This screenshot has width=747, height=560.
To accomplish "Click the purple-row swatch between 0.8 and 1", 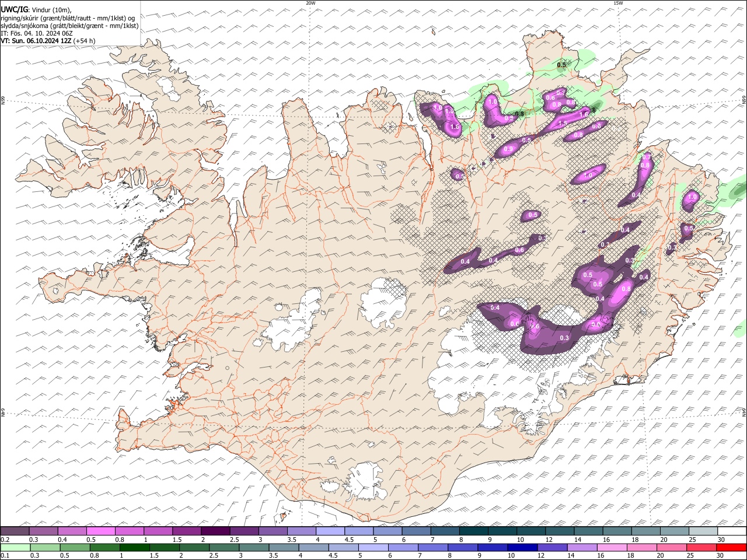I will (130, 531).
